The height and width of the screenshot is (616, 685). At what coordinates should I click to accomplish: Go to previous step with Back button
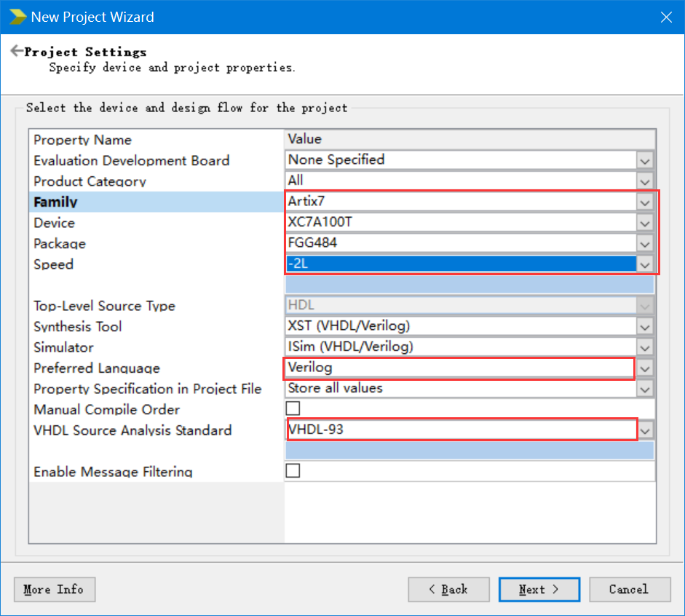[x=449, y=589]
